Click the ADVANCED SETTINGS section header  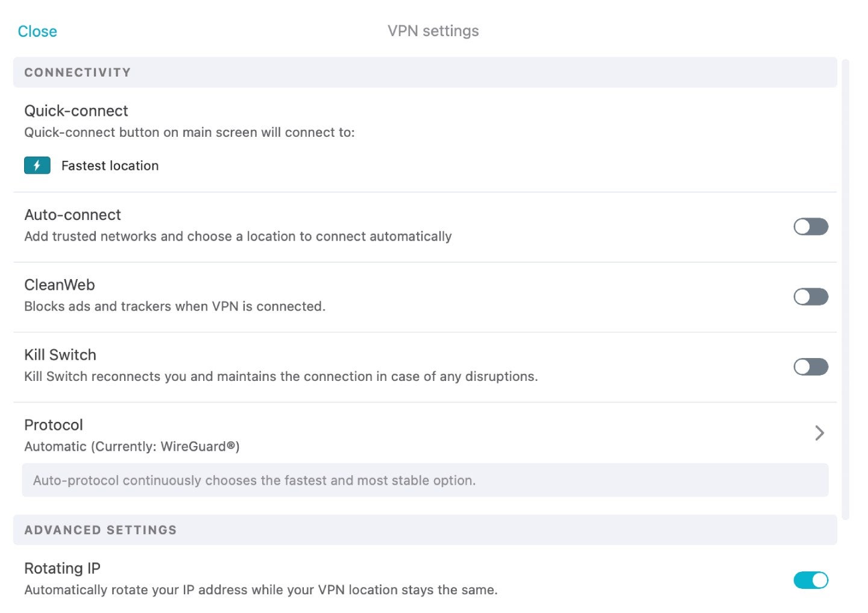425,530
